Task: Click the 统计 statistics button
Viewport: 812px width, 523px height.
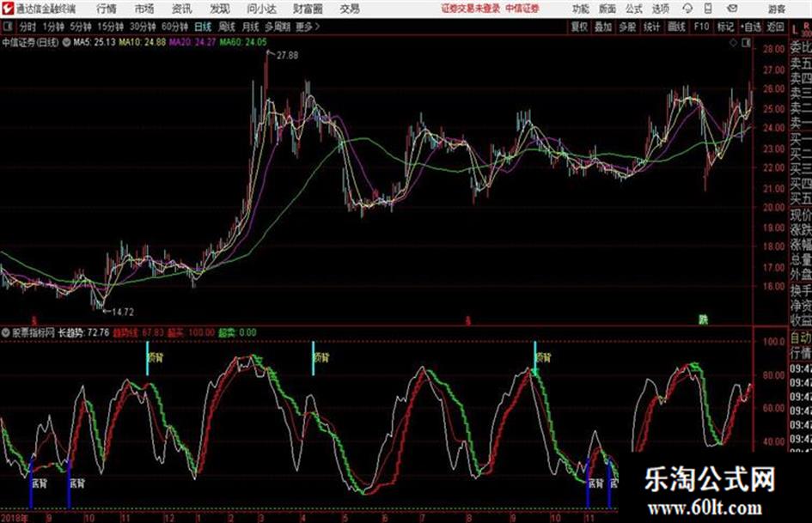Action: click(651, 27)
